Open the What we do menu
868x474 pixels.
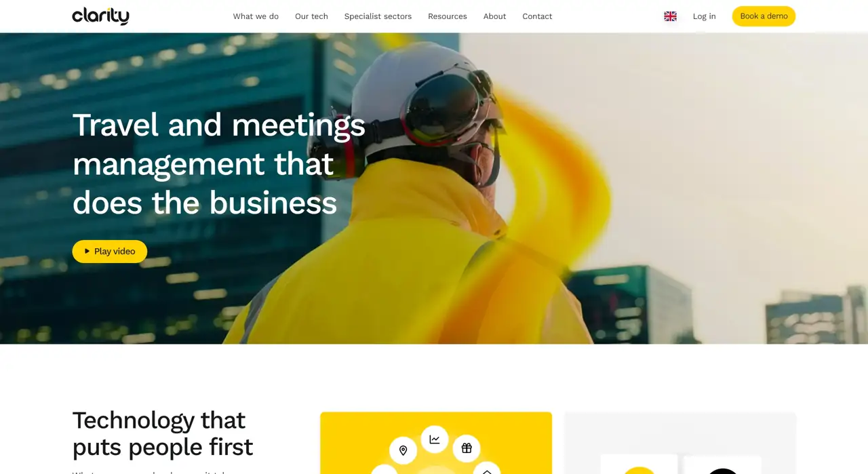point(256,16)
